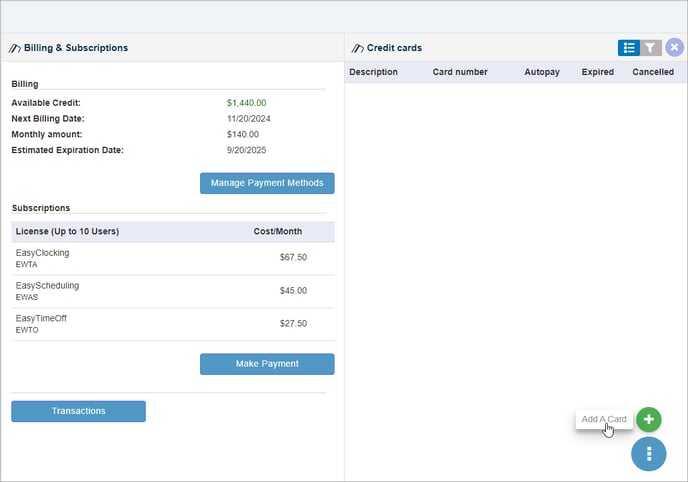Open the blue three-dot actions menu
The width and height of the screenshot is (688, 482).
(x=649, y=454)
